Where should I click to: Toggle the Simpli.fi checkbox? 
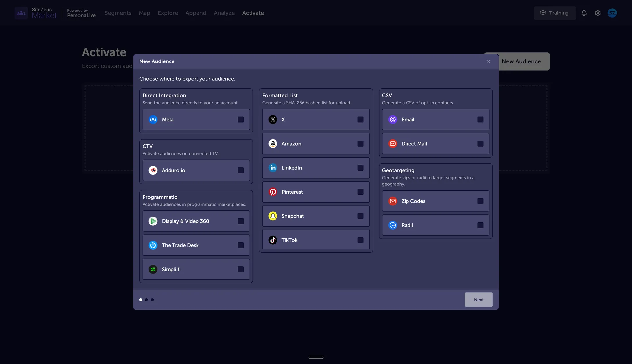[241, 269]
